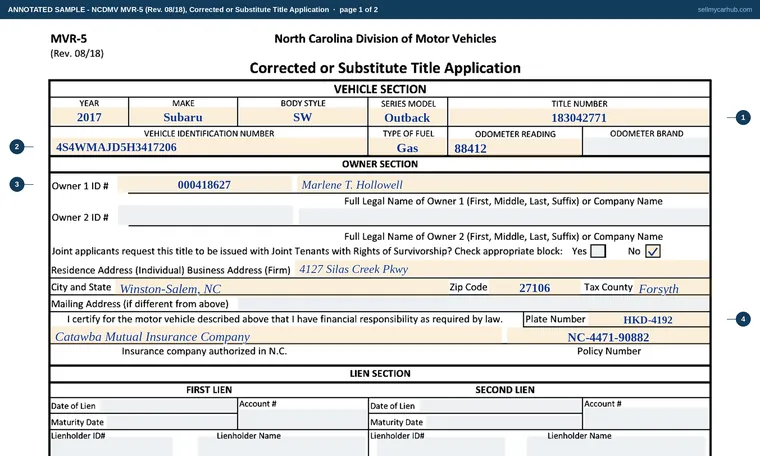
Task: Edit the Odometer Reading field 88412
Action: (x=515, y=148)
